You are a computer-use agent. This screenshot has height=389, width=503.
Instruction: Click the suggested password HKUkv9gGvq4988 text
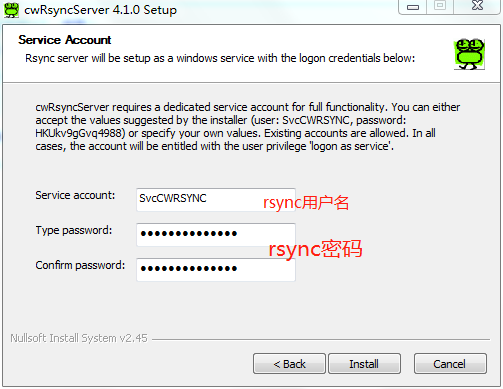click(x=80, y=133)
